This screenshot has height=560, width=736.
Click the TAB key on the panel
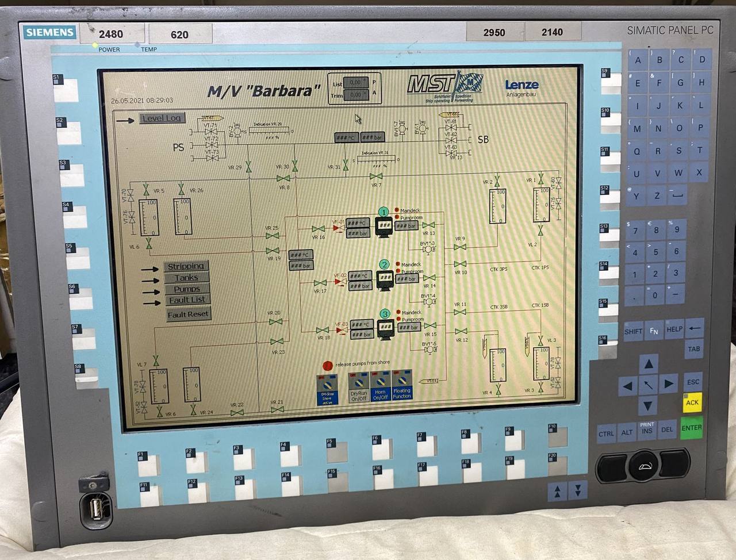pos(694,349)
